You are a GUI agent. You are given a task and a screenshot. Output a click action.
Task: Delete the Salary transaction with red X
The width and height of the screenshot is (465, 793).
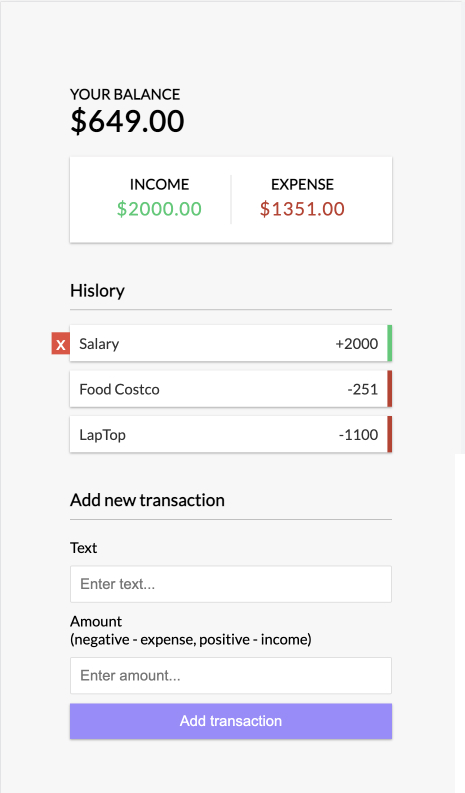61,344
